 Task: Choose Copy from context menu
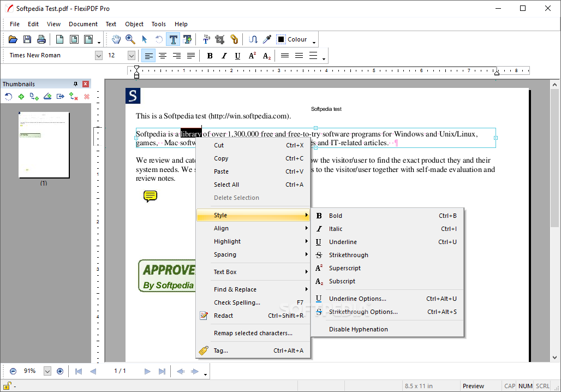(253, 158)
